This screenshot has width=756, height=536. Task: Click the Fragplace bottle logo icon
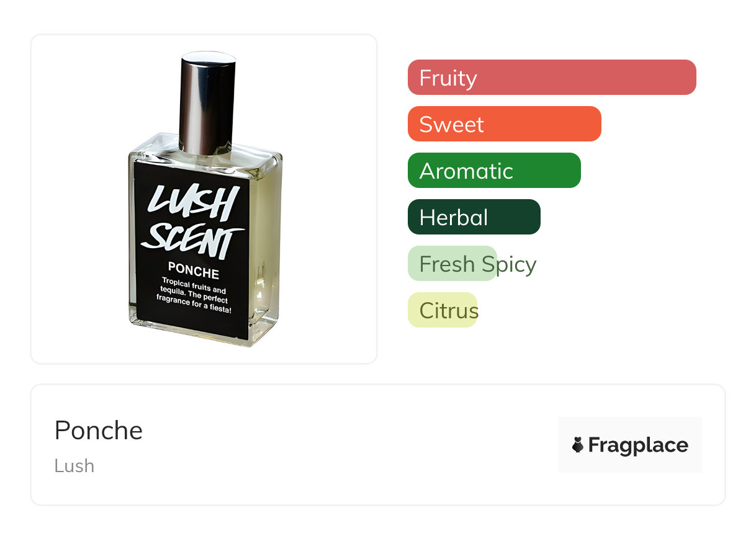click(578, 445)
